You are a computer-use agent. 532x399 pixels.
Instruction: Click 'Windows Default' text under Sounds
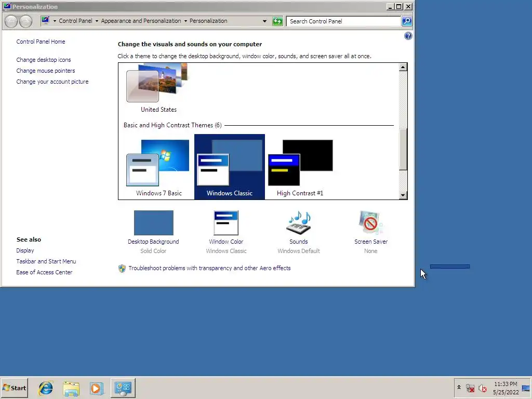click(x=299, y=251)
